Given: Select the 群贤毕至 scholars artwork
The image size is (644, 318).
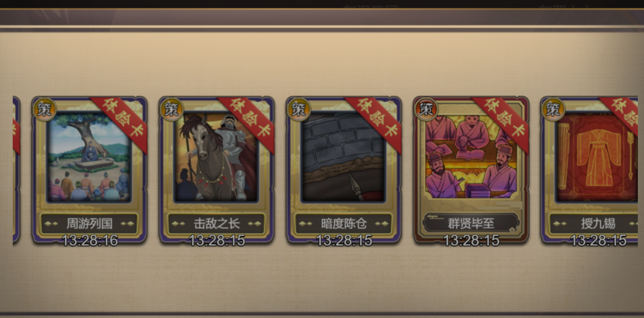Looking at the screenshot, I should tap(471, 157).
